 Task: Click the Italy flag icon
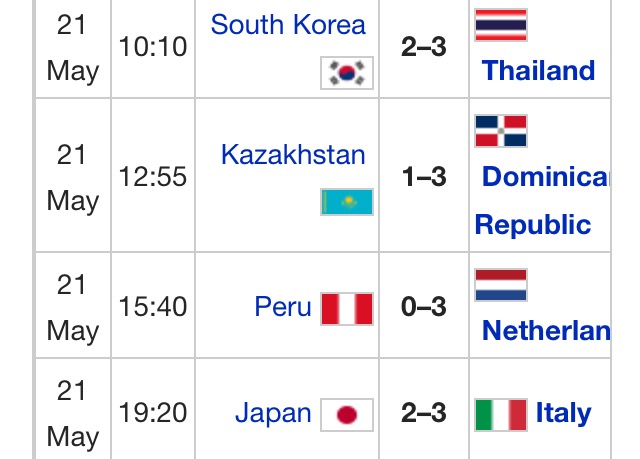point(501,415)
